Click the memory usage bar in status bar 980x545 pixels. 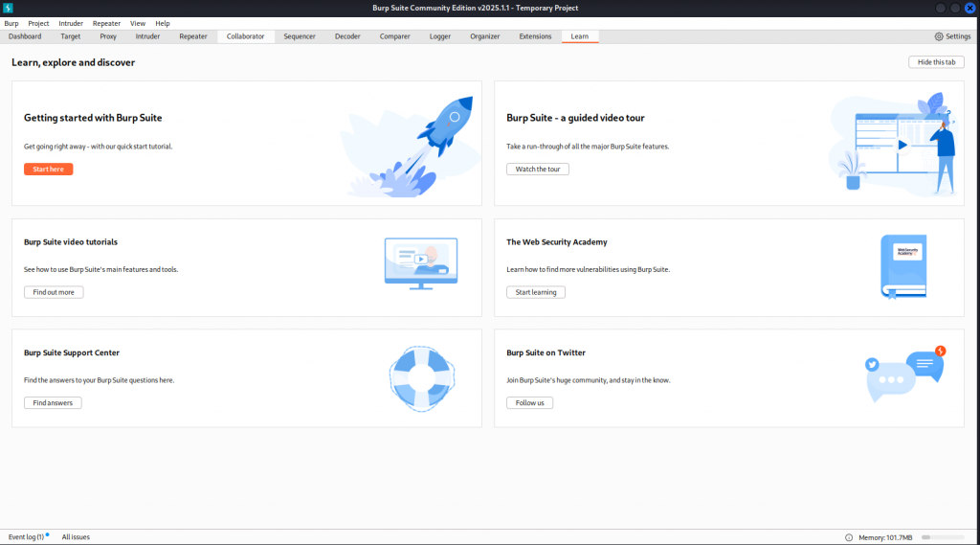click(x=943, y=537)
